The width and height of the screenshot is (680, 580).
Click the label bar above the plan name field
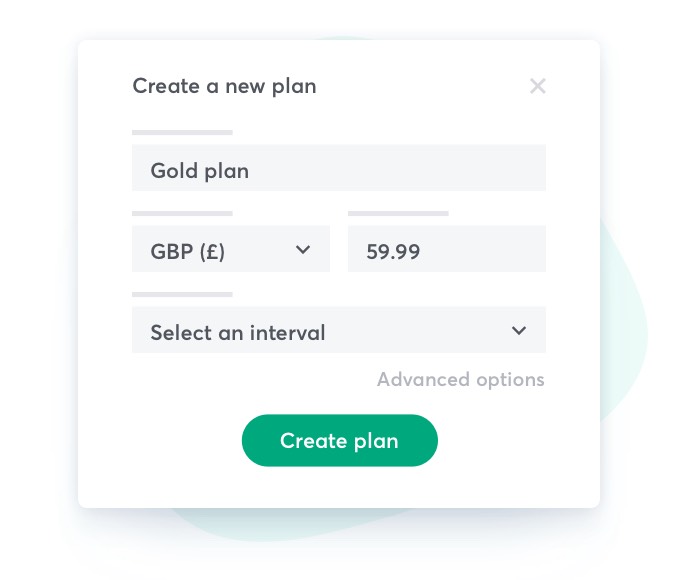pyautogui.click(x=182, y=132)
